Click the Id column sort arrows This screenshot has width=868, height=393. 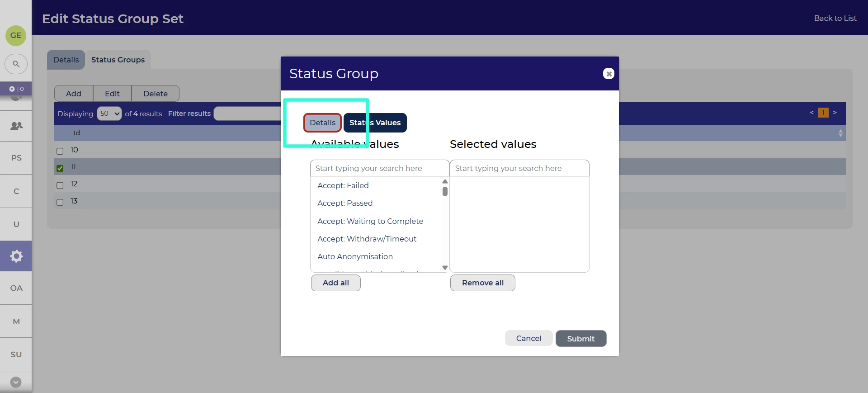[840, 133]
